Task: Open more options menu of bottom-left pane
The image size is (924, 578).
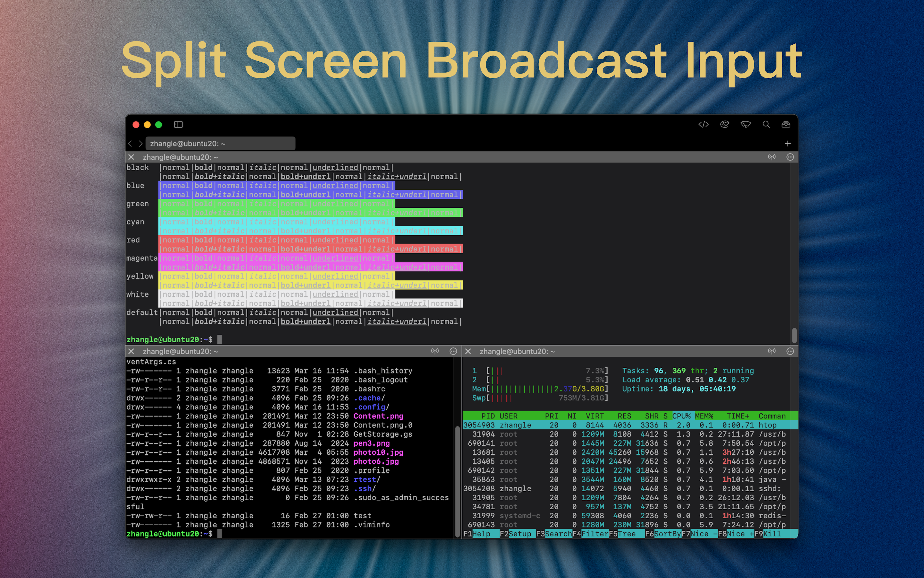Action: coord(453,351)
